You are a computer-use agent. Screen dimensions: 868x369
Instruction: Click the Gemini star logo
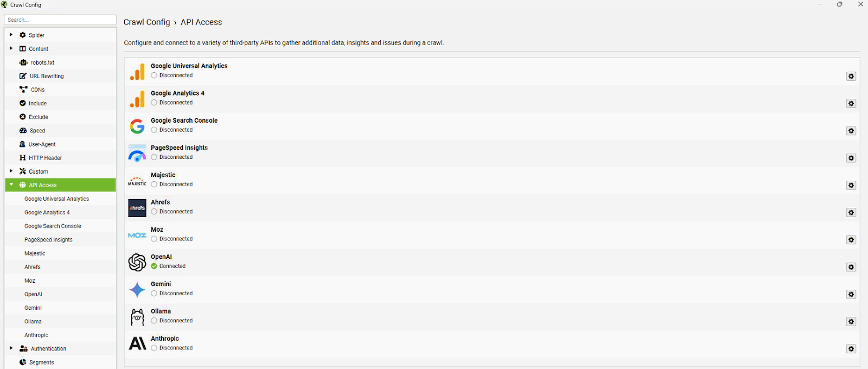pyautogui.click(x=137, y=290)
